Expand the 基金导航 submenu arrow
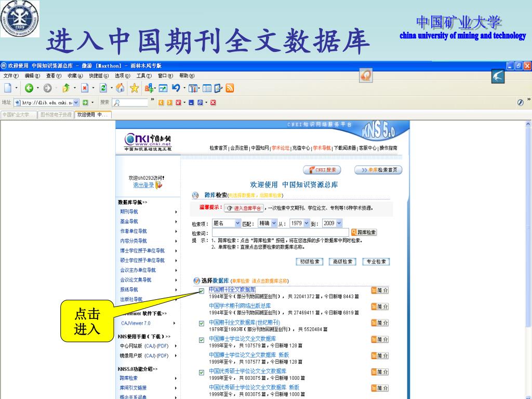Screen dimensions: 532x399 176,221
